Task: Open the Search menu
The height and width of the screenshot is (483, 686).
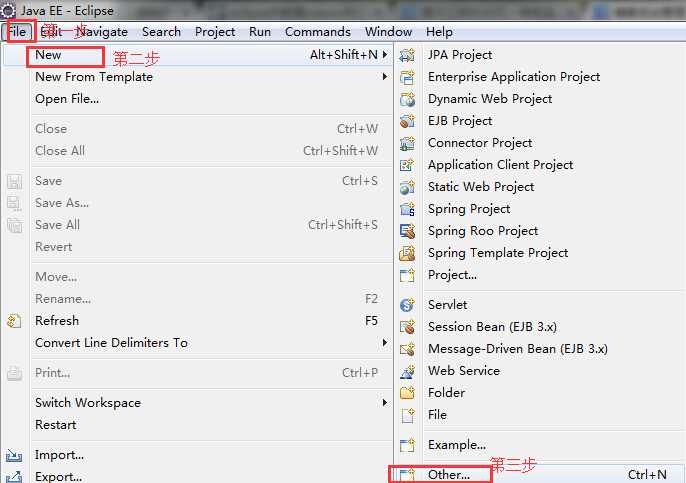Action: (x=161, y=32)
